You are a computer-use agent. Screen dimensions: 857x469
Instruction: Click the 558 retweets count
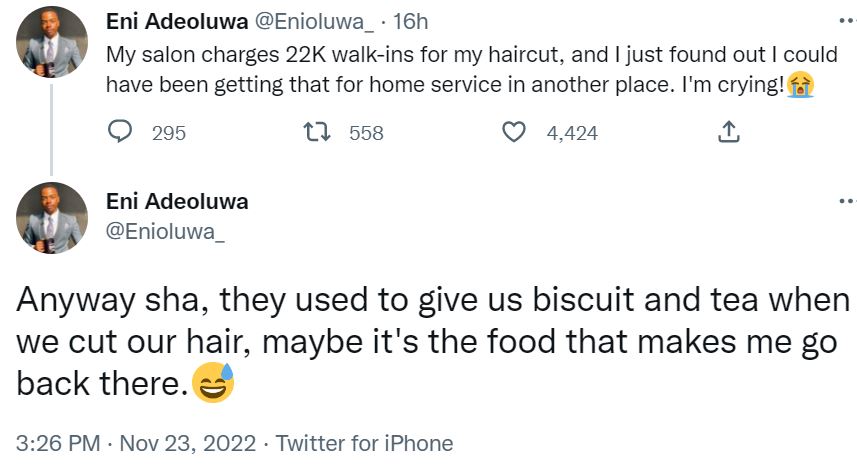click(x=366, y=132)
